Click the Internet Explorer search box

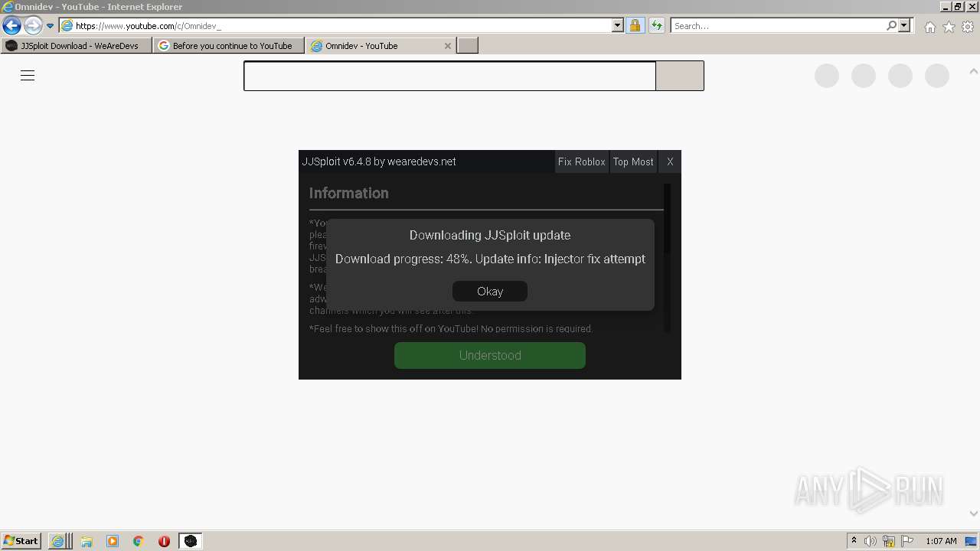777,25
